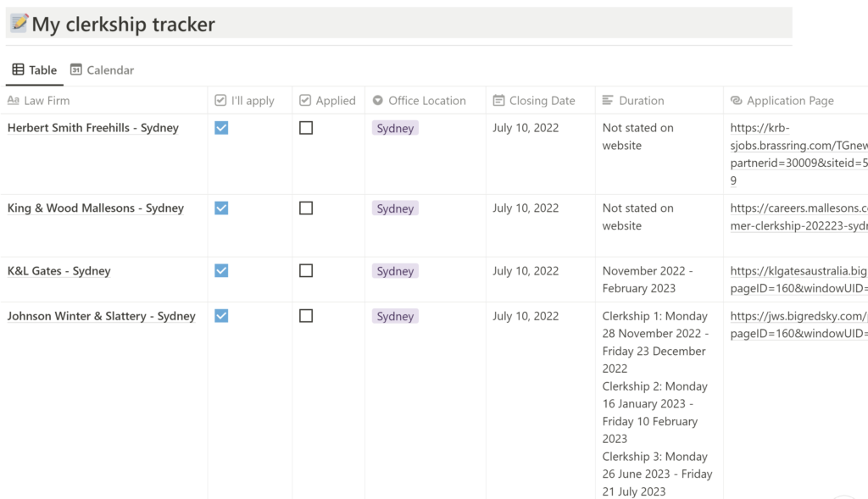Click the My clerkship tracker title
Viewport: 868px width, 499px height.
coord(124,24)
